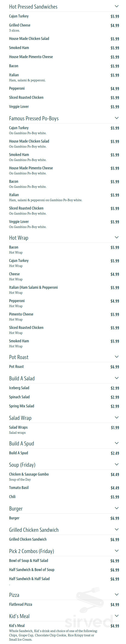126x644 pixels.
Task: Select the Grilled Cheese sandwich item
Action: [x=64, y=28]
